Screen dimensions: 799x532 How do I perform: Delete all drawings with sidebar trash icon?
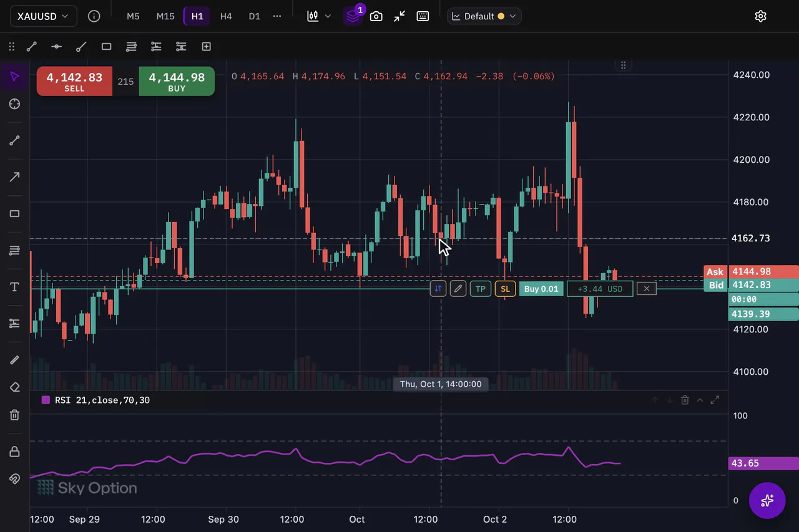coord(15,415)
